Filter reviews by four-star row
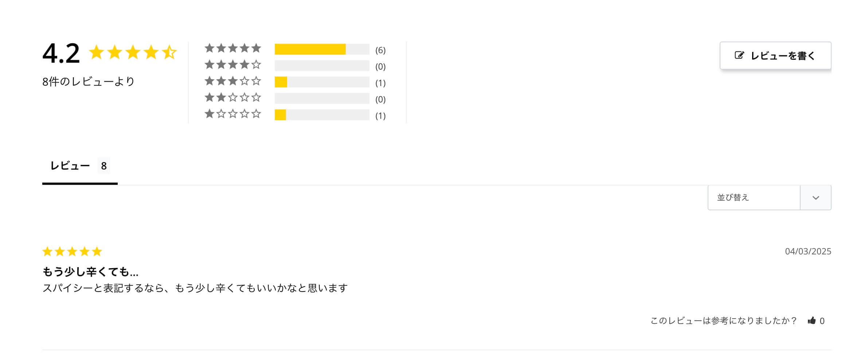 click(x=295, y=66)
